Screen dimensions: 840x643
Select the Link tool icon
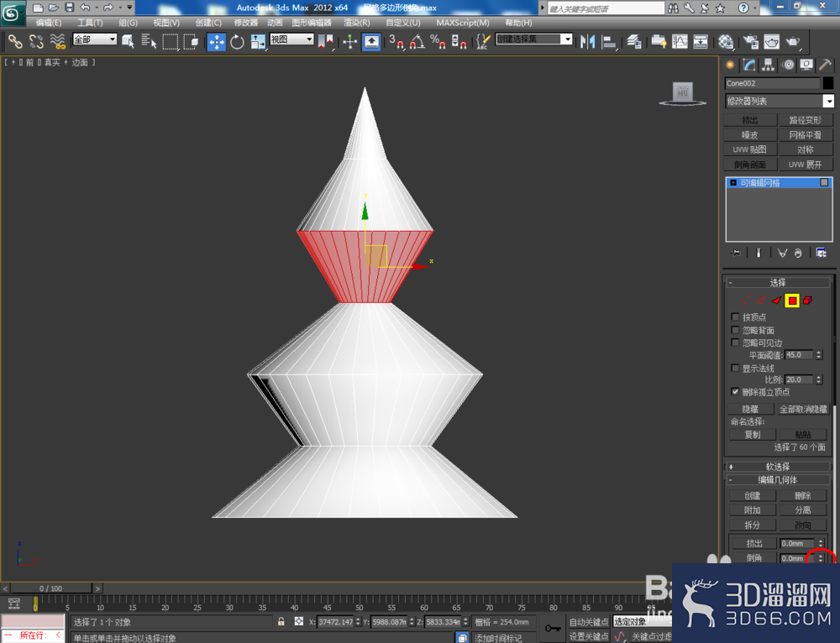click(14, 41)
